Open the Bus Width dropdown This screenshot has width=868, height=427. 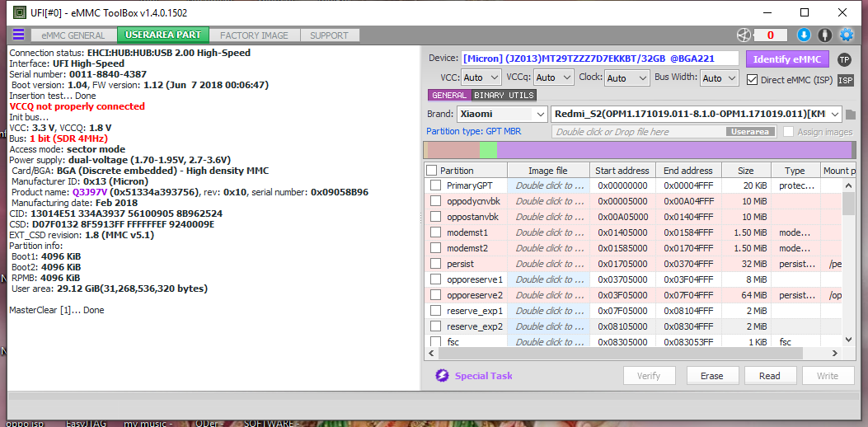[x=720, y=78]
